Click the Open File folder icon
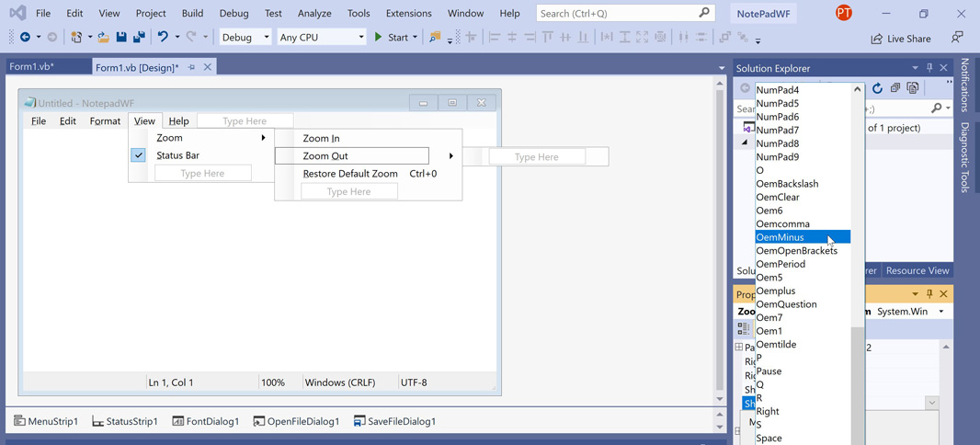 [x=103, y=38]
